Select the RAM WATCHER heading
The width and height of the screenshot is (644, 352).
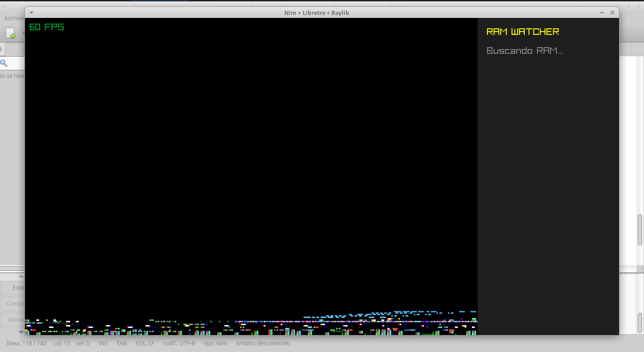click(523, 32)
